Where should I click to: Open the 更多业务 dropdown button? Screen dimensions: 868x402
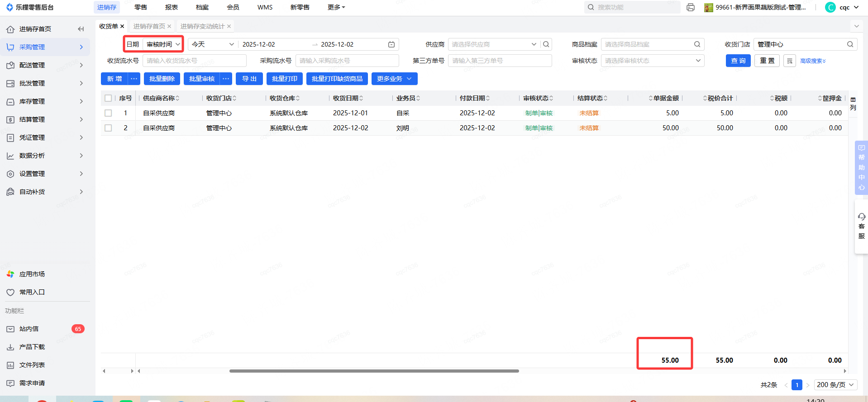[395, 79]
